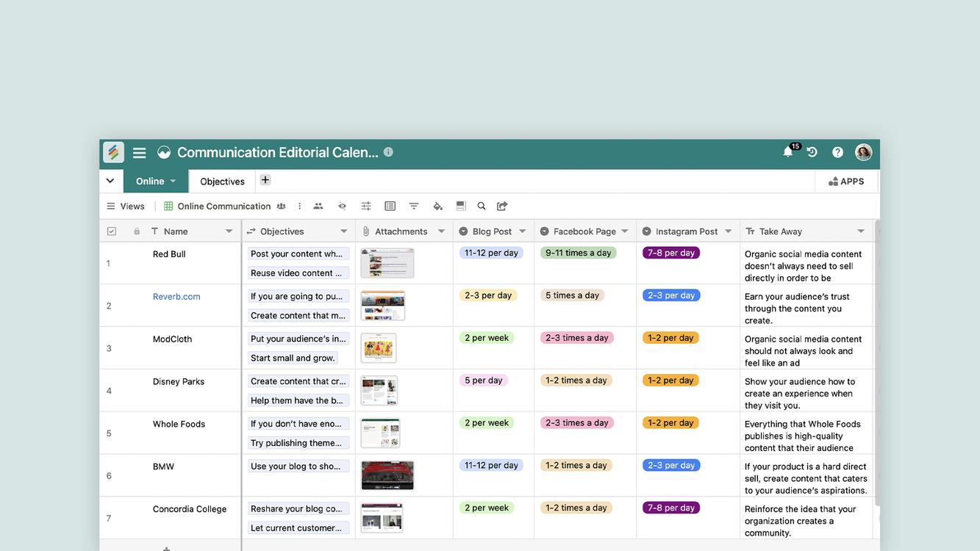Open the three-dot view options menu

[299, 206]
